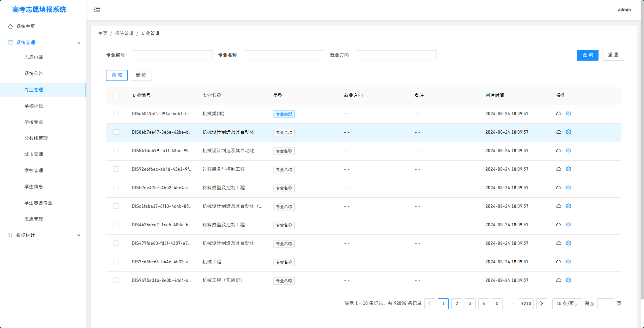Image resolution: width=644 pixels, height=328 pixels.
Task: Expand the pagination ellipsis to jump pages
Action: click(511, 303)
